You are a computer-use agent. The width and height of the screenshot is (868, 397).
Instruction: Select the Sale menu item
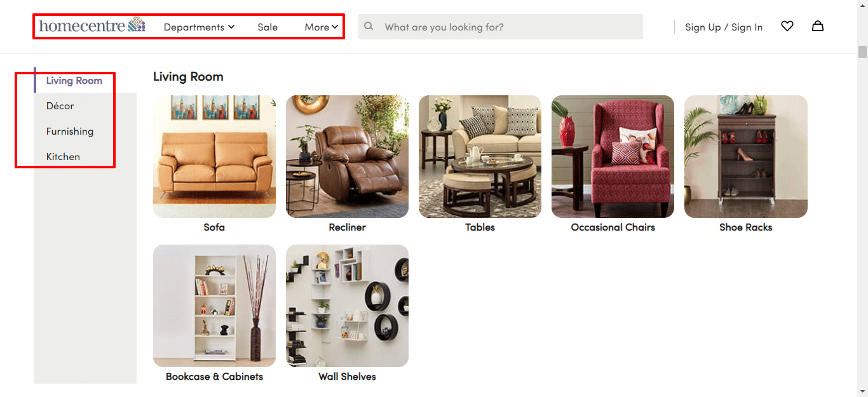tap(268, 27)
